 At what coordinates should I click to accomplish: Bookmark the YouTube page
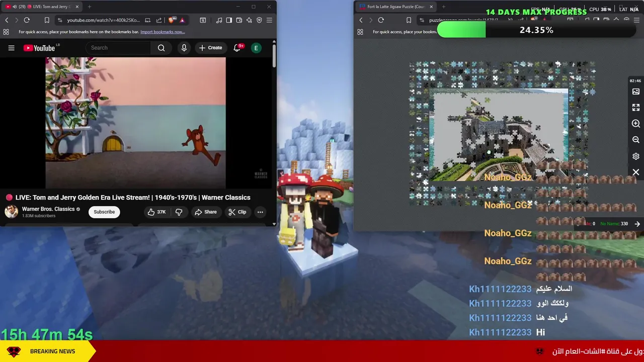[47, 20]
